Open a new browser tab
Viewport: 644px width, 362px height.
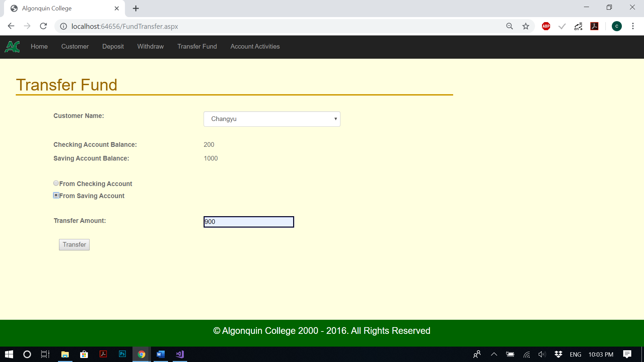pyautogui.click(x=136, y=8)
